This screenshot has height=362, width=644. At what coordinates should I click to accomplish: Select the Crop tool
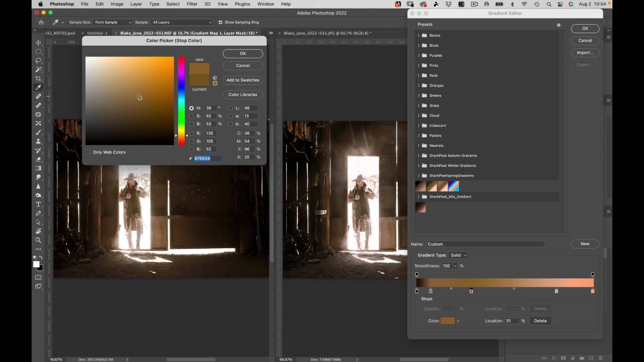38,78
